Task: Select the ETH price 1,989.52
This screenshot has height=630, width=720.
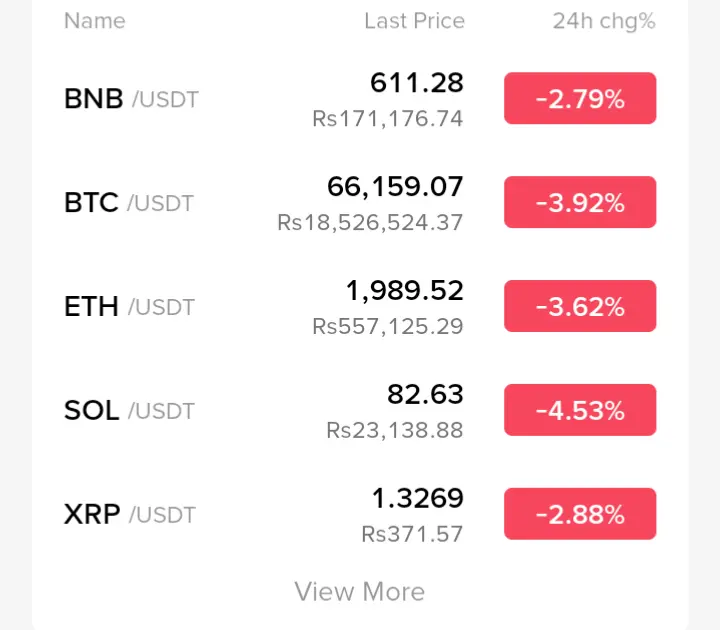Action: [405, 290]
